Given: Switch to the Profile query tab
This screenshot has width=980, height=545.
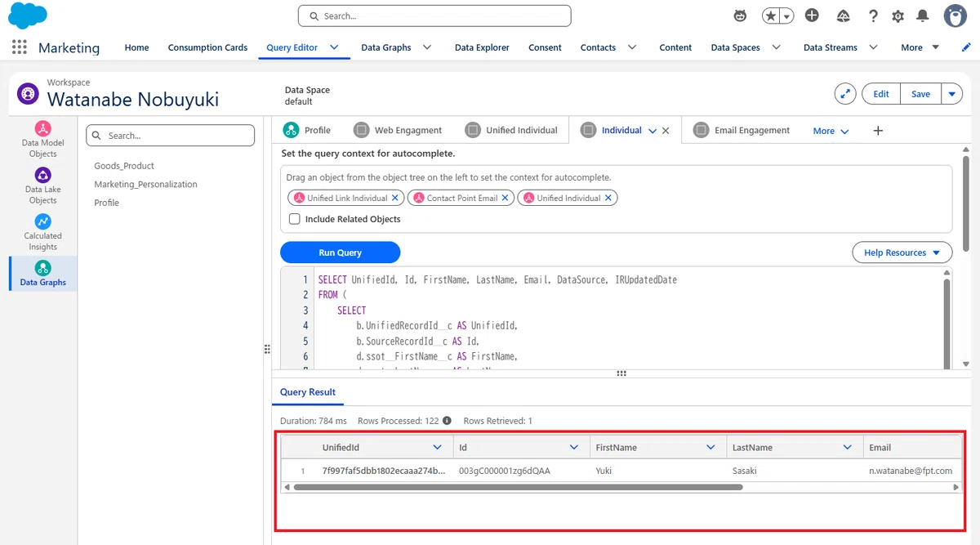Looking at the screenshot, I should [307, 130].
